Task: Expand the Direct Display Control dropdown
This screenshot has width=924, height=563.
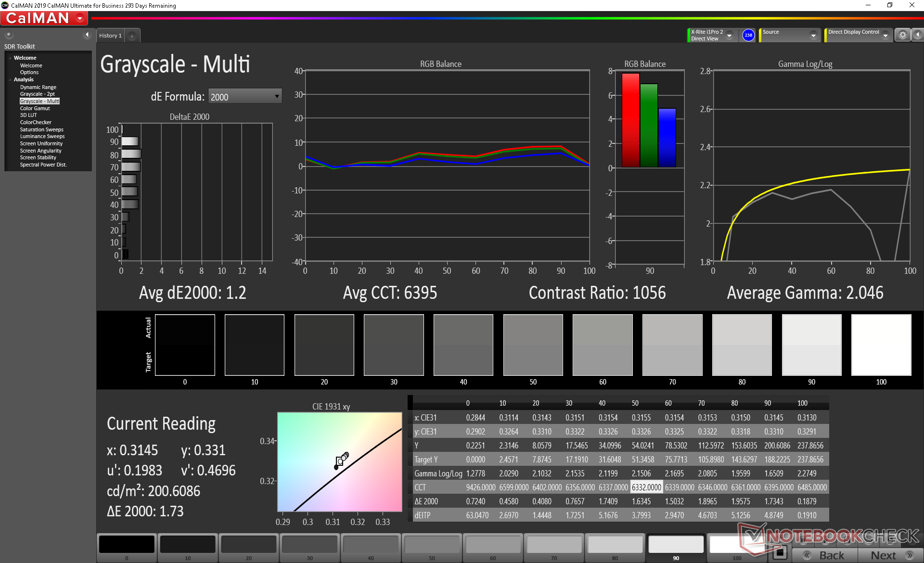Action: point(885,36)
